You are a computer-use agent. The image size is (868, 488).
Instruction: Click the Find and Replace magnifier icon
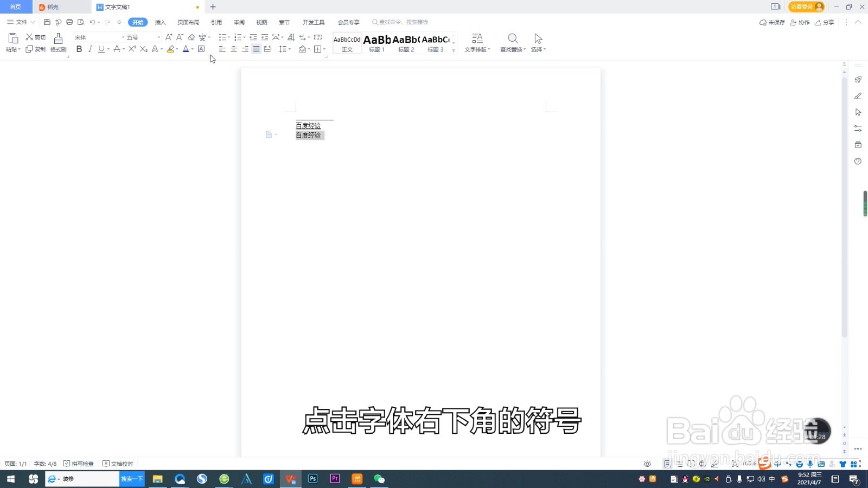click(x=513, y=38)
